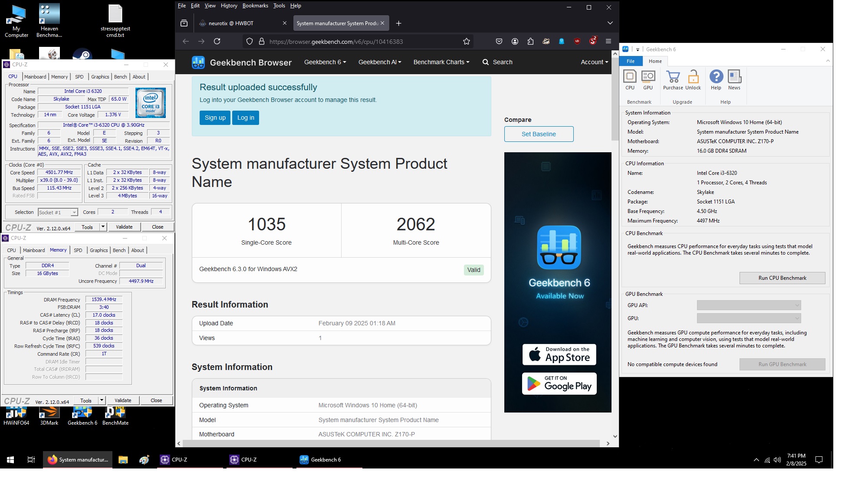Open the Firefox hamburger application menu
This screenshot has height=488, width=868.
tap(608, 41)
